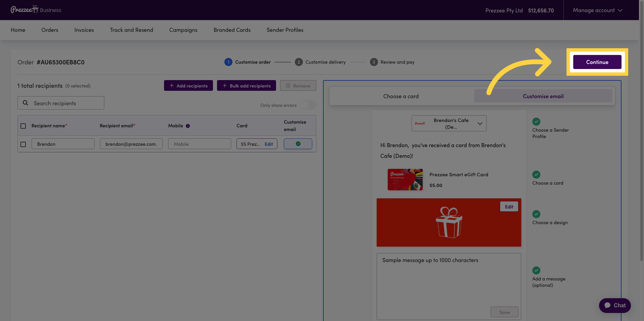
Task: Click the Choose a design checkmark icon
Action: [x=536, y=214]
